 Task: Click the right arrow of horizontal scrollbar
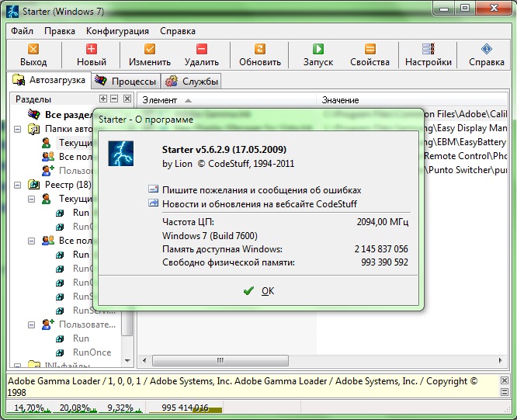(x=501, y=360)
